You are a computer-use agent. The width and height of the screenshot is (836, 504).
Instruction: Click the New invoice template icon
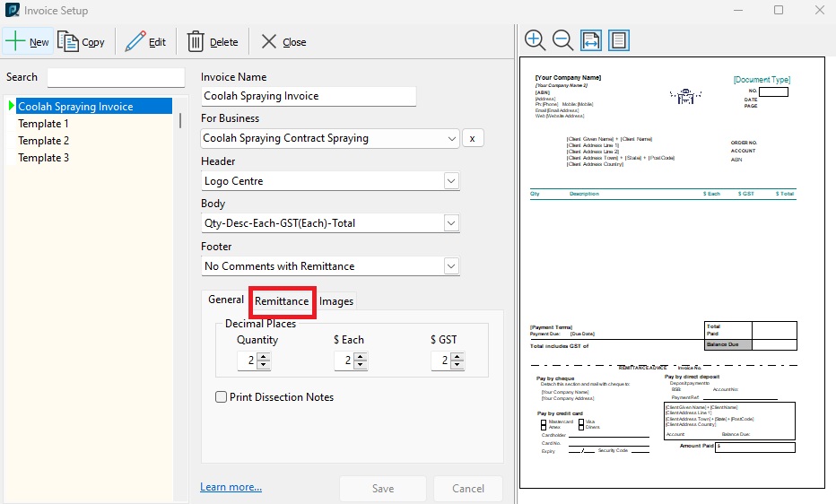(x=16, y=41)
